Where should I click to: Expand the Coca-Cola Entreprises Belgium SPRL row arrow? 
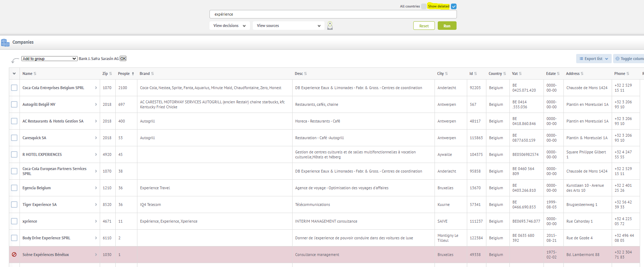pos(96,88)
